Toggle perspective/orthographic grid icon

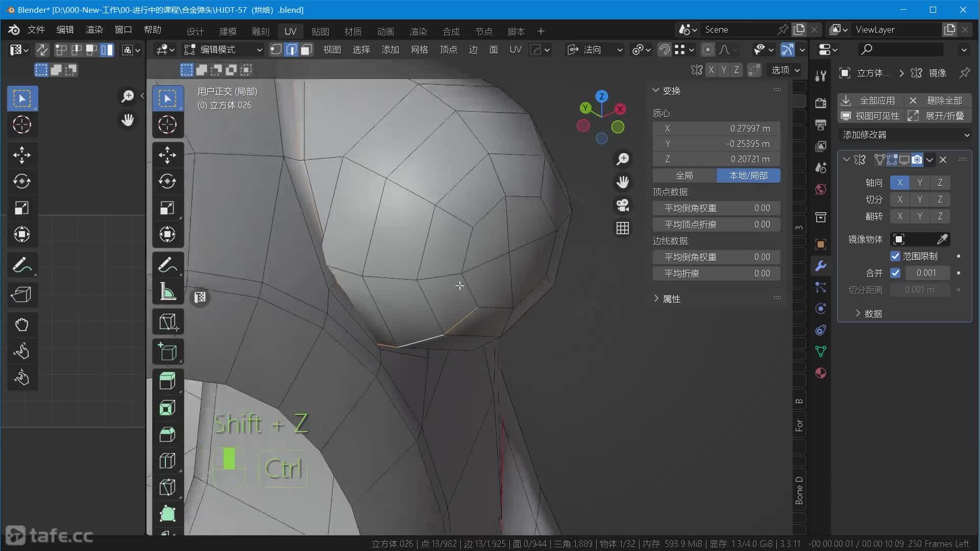(622, 228)
